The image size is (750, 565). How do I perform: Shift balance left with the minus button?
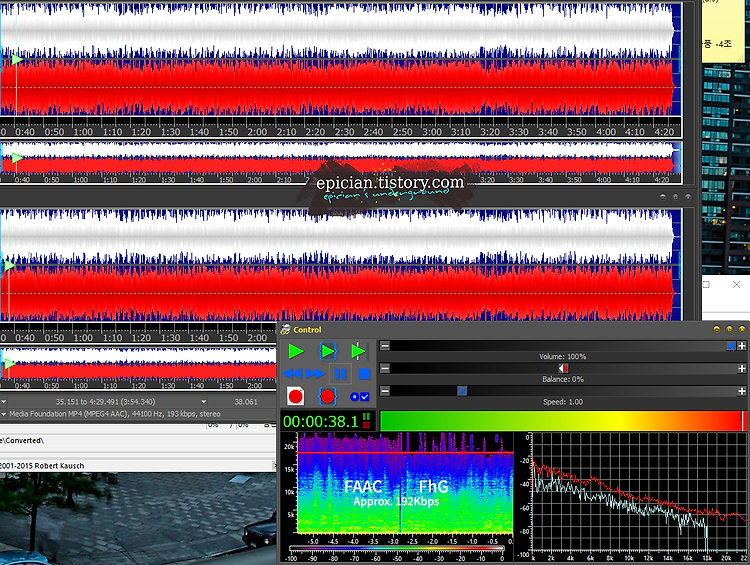pos(385,368)
